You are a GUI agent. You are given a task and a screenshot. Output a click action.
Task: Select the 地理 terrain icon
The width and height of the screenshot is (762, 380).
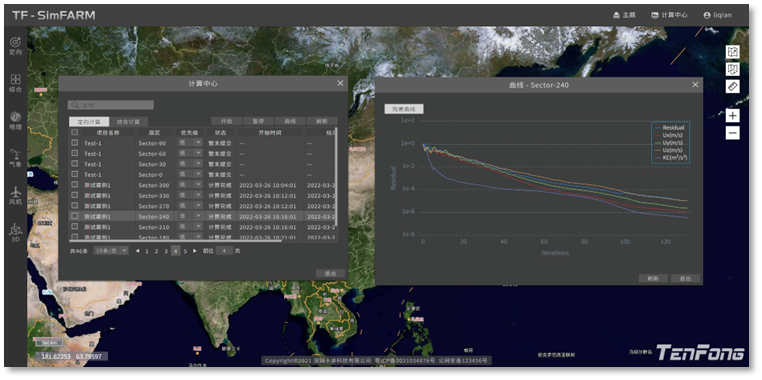coord(16,121)
